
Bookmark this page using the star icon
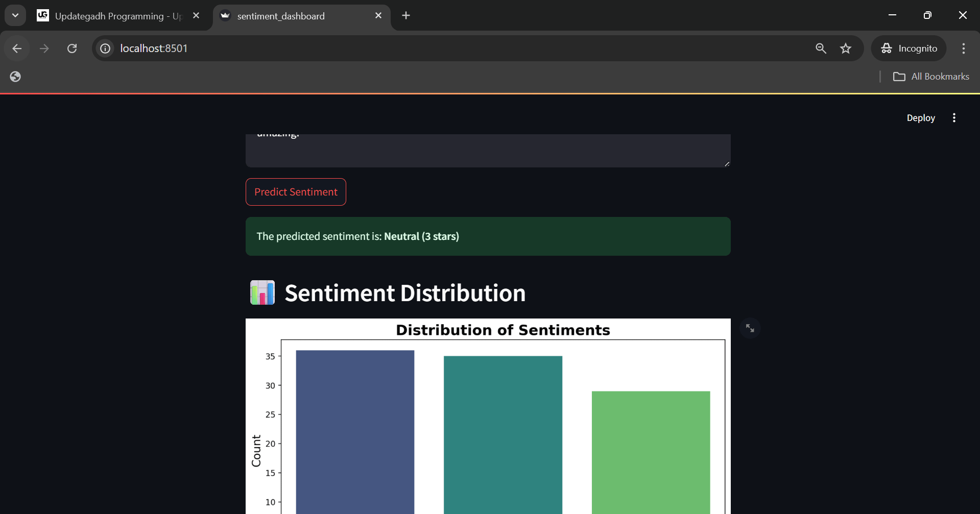point(846,48)
